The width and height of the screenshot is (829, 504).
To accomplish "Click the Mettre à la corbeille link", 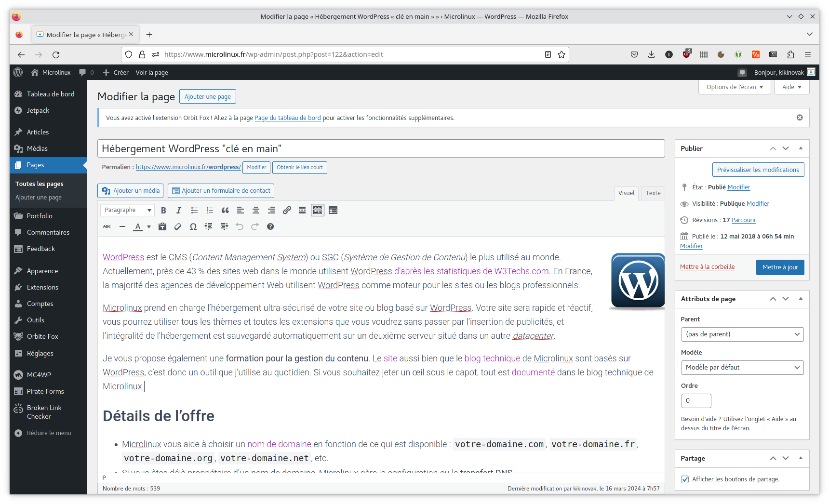I will pyautogui.click(x=707, y=267).
